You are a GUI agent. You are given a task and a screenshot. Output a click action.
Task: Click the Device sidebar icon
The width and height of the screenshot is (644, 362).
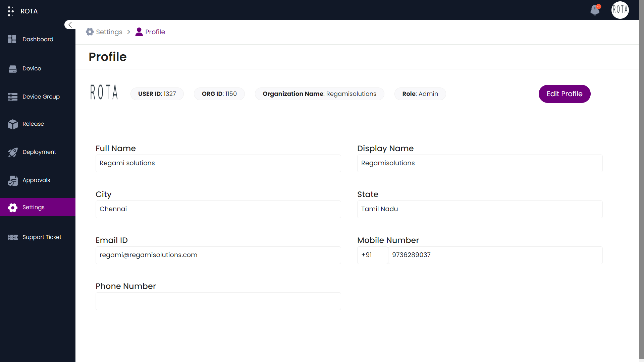(13, 68)
